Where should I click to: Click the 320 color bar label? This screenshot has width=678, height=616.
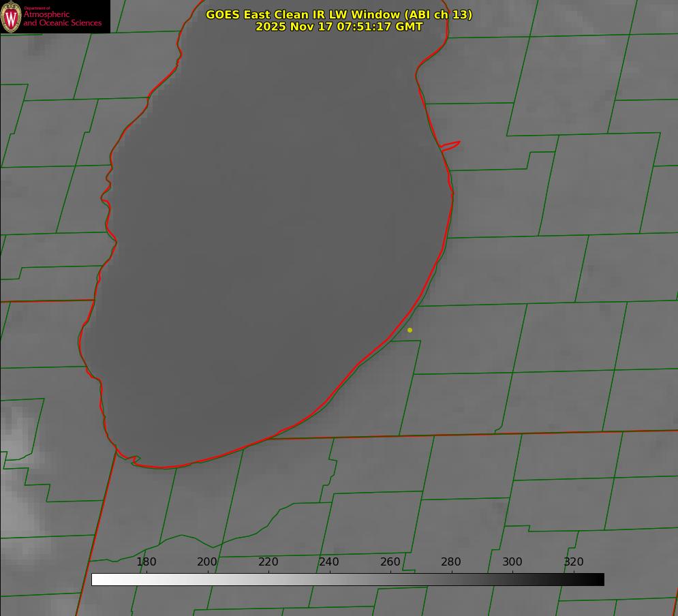tap(574, 561)
